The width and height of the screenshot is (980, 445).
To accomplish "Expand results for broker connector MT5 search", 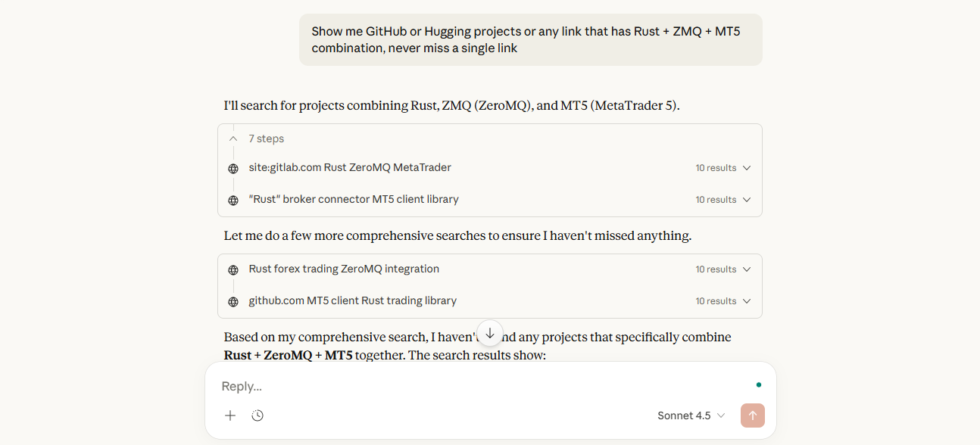I will [746, 200].
